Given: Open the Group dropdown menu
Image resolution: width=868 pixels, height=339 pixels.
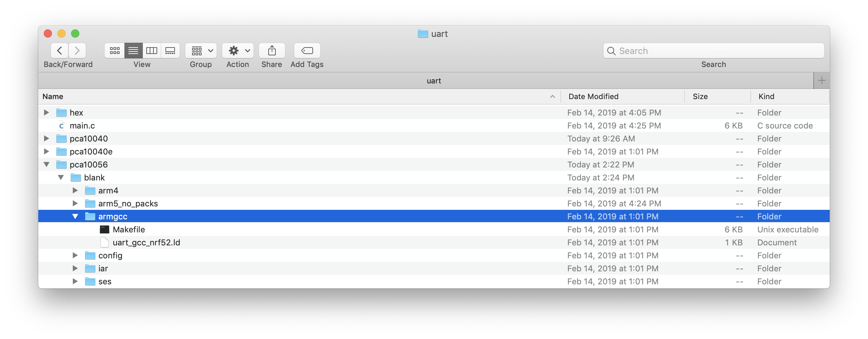Looking at the screenshot, I should 201,51.
